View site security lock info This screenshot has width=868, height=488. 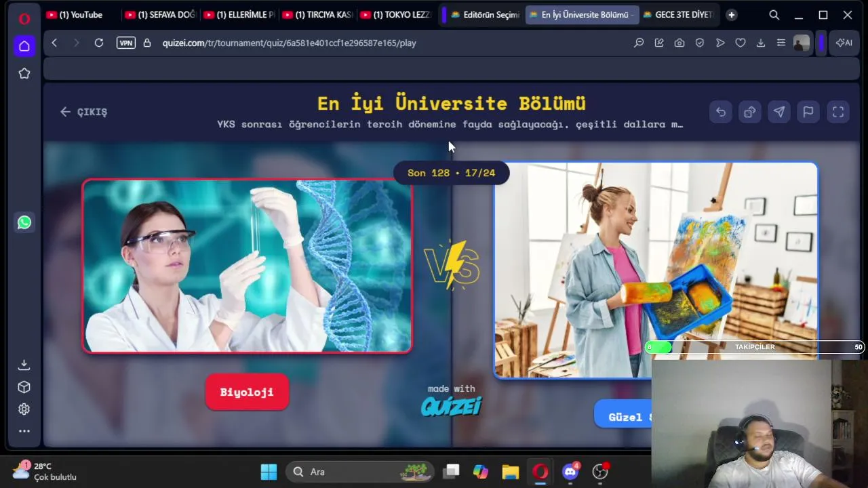point(147,43)
